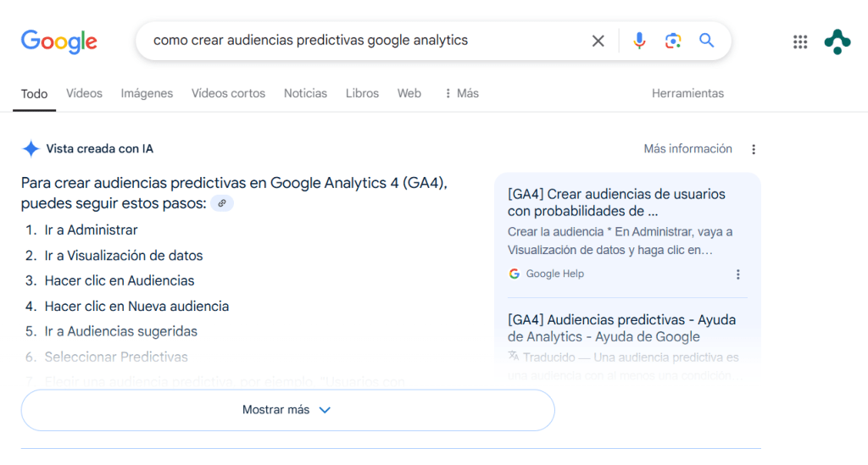The height and width of the screenshot is (465, 868).
Task: Click the Google logo
Action: coord(59,41)
